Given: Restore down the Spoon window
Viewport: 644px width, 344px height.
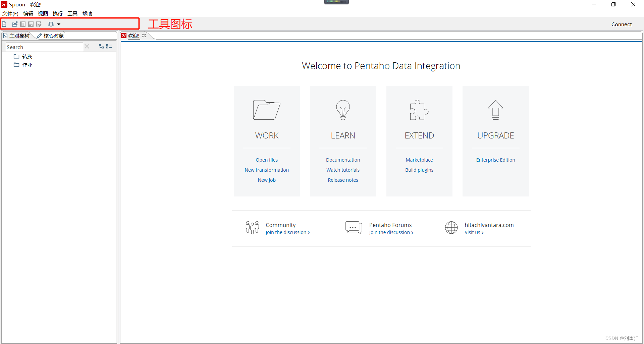Looking at the screenshot, I should click(x=613, y=4).
